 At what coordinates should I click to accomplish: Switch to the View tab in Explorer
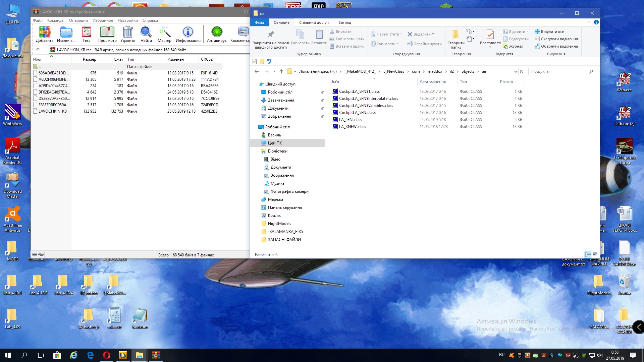click(x=344, y=22)
